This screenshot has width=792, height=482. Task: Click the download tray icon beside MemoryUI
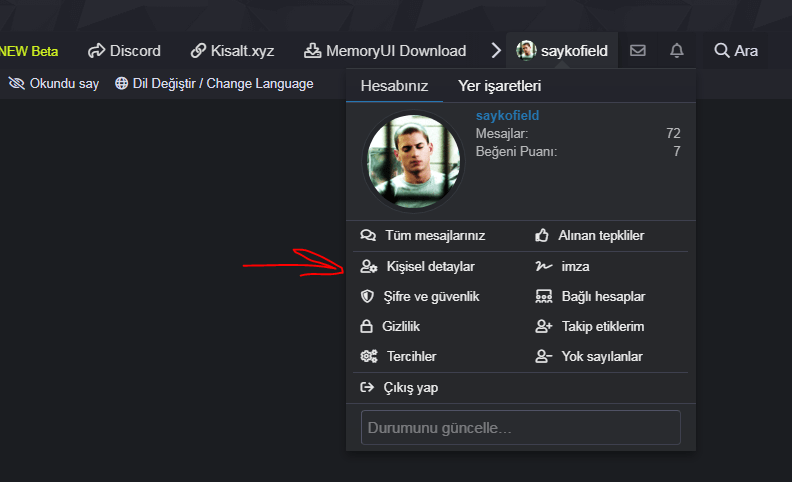312,51
